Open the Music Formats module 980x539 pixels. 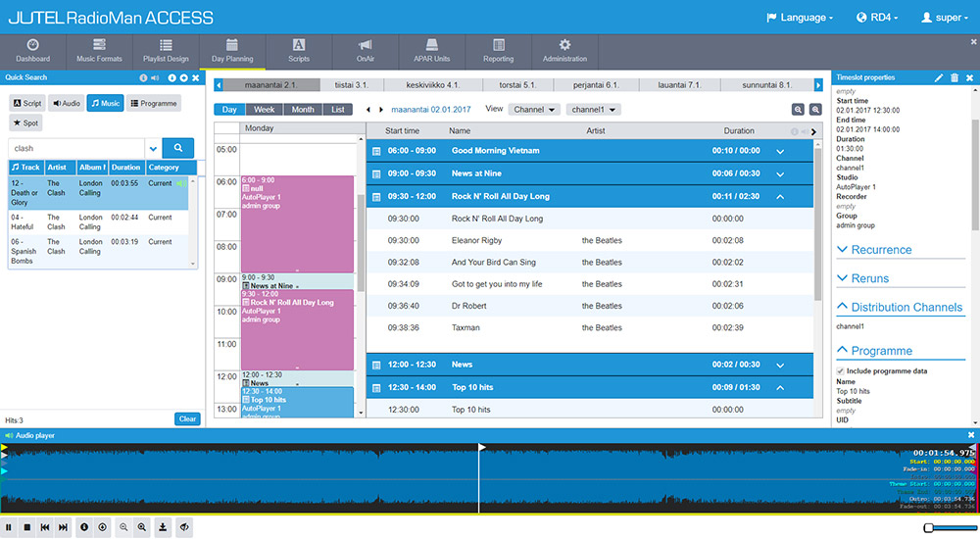99,51
